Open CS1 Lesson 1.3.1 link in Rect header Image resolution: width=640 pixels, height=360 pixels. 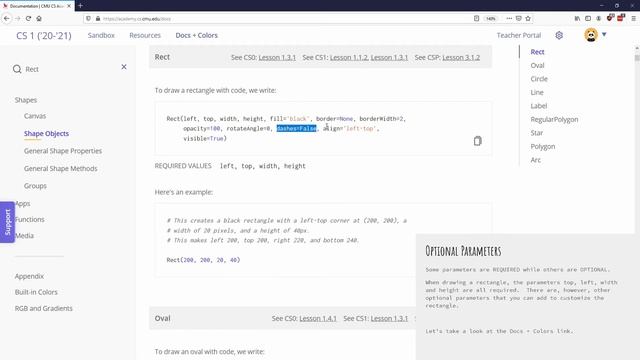point(389,58)
